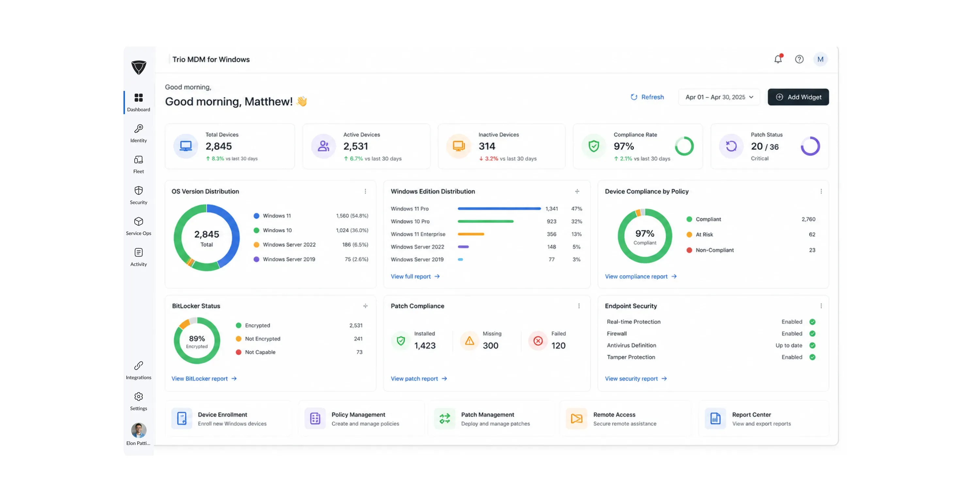Open Service Ops in sidebar
Viewport: 980px width, 502px height.
coord(139,226)
